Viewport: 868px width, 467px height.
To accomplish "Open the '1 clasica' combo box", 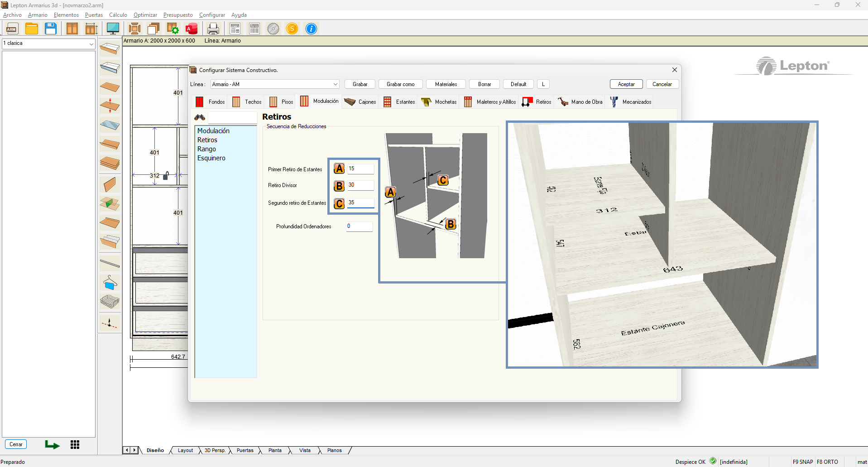I will click(91, 43).
